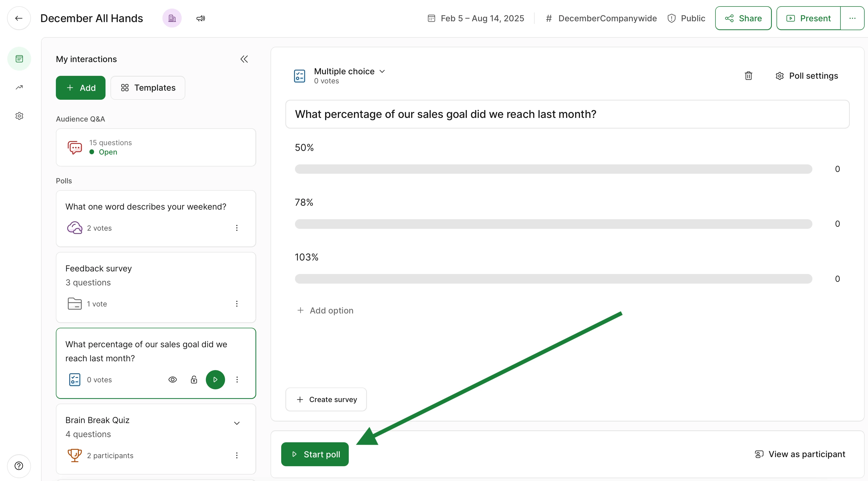Toggle the lock on sales goal poll
Viewport: 868px width, 481px height.
[x=194, y=380]
